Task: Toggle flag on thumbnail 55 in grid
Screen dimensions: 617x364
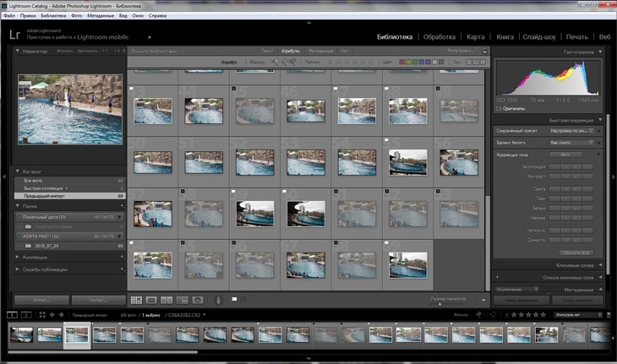Action: (387, 140)
